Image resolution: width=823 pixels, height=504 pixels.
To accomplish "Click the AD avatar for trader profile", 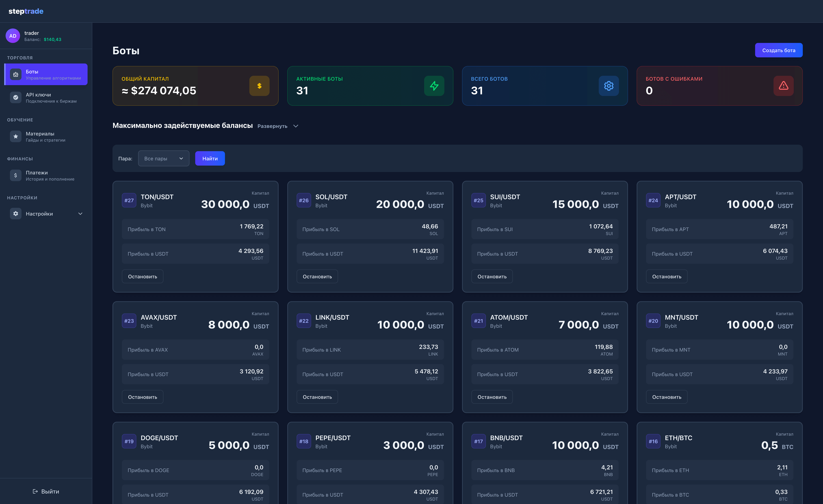I will pos(13,36).
